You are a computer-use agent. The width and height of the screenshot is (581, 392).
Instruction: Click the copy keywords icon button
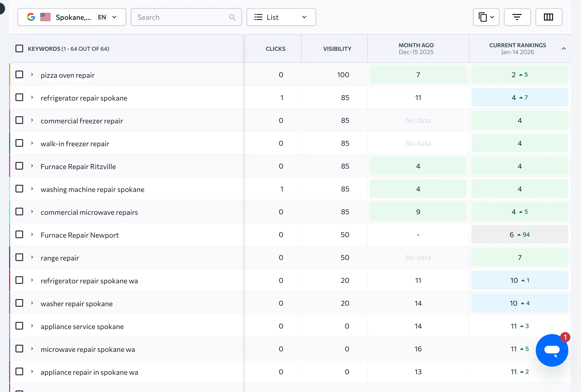483,17
